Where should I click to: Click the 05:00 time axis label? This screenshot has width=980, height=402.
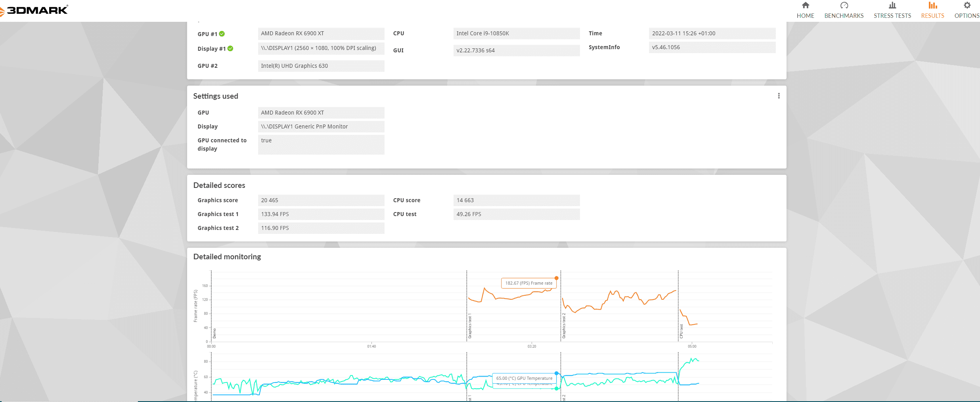point(692,346)
